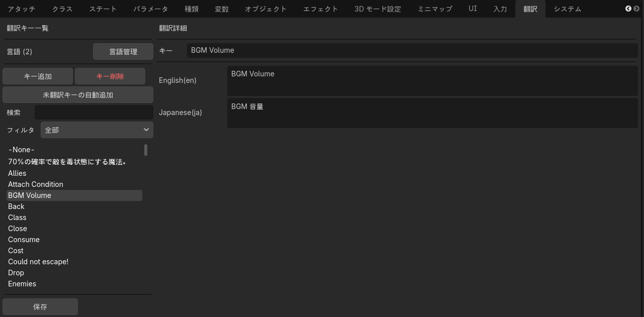Select the -None- entry in key list
The height and width of the screenshot is (317, 644).
click(x=74, y=150)
